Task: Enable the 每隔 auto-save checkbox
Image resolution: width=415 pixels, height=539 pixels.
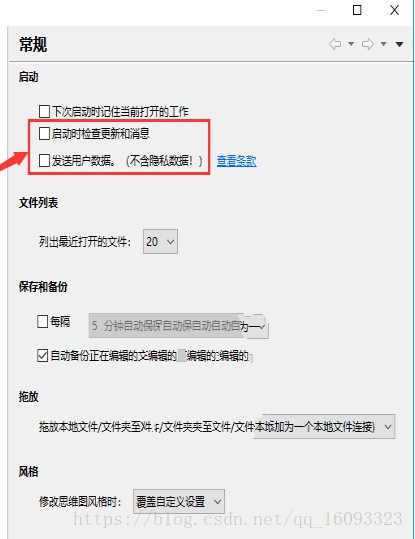Action: click(x=43, y=322)
